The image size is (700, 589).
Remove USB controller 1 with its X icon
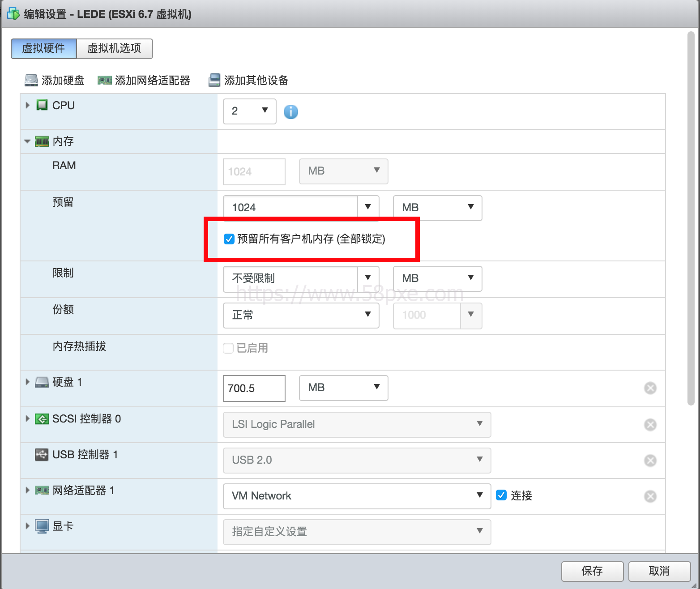(x=650, y=461)
